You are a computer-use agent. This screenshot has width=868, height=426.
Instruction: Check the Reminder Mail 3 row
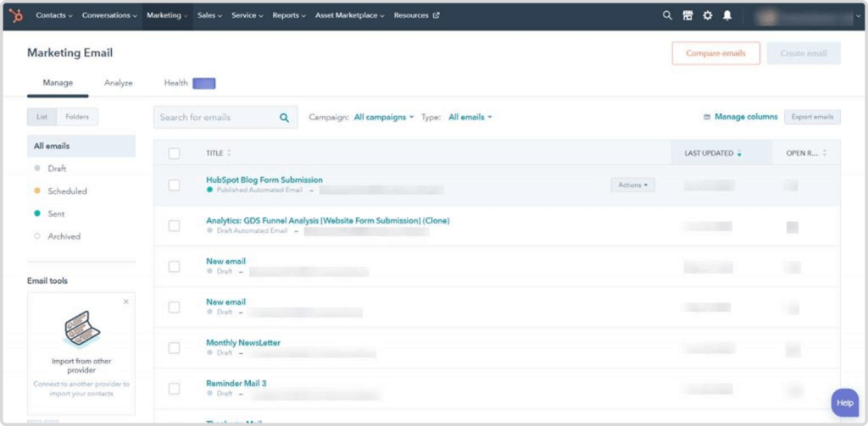click(x=174, y=389)
